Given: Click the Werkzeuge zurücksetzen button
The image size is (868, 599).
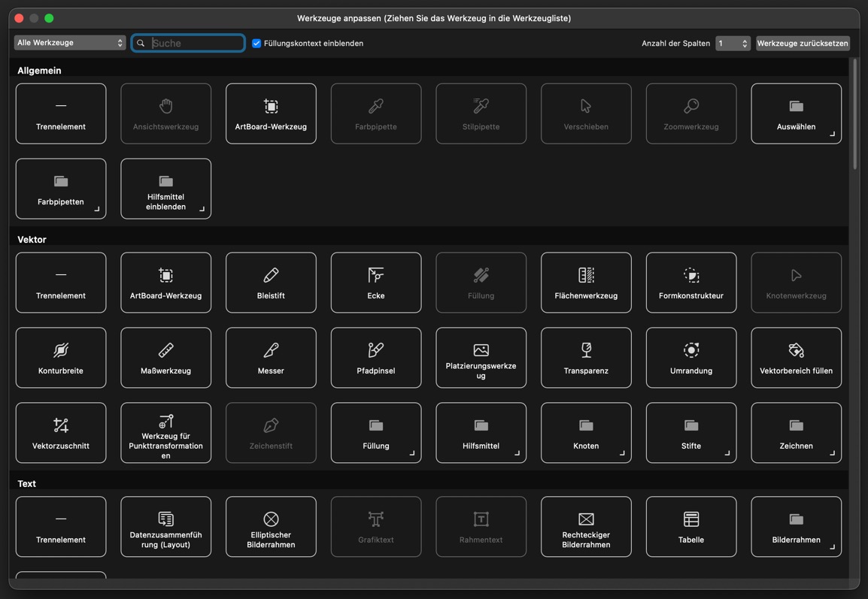Looking at the screenshot, I should (802, 44).
